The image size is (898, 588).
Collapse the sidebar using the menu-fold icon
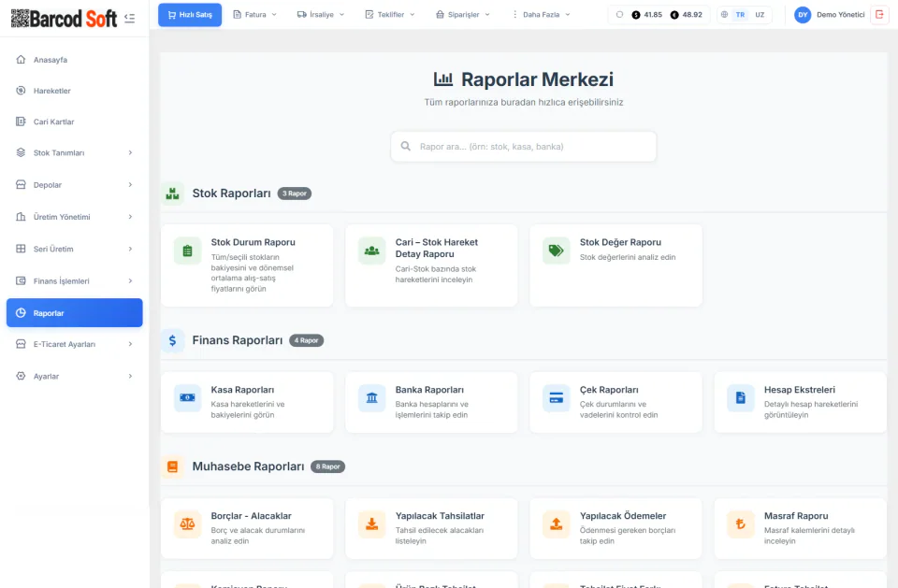click(x=129, y=19)
